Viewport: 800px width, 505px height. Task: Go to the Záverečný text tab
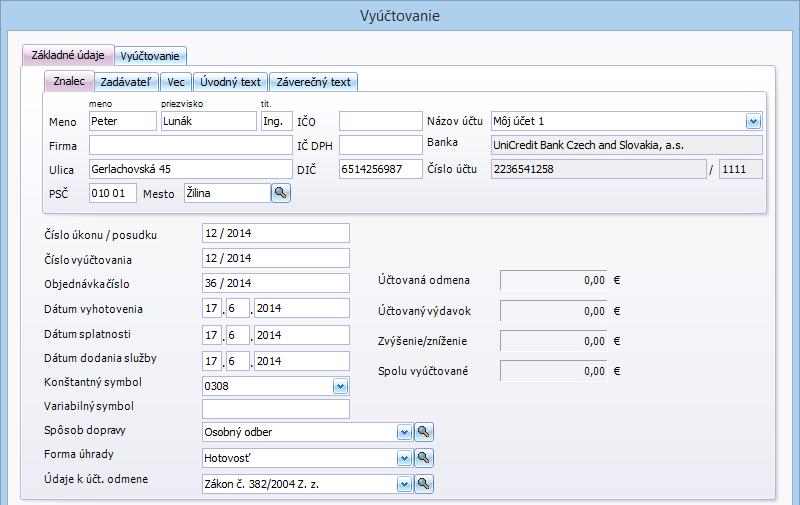pyautogui.click(x=313, y=82)
